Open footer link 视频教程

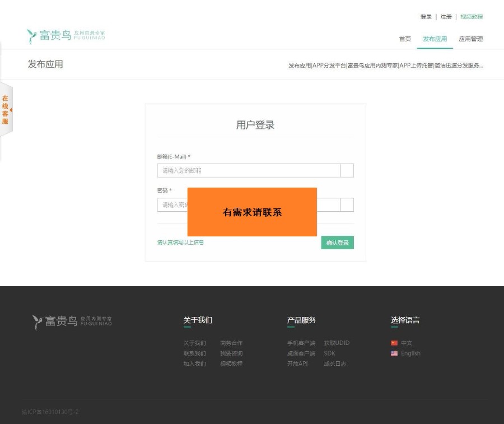pyautogui.click(x=231, y=364)
